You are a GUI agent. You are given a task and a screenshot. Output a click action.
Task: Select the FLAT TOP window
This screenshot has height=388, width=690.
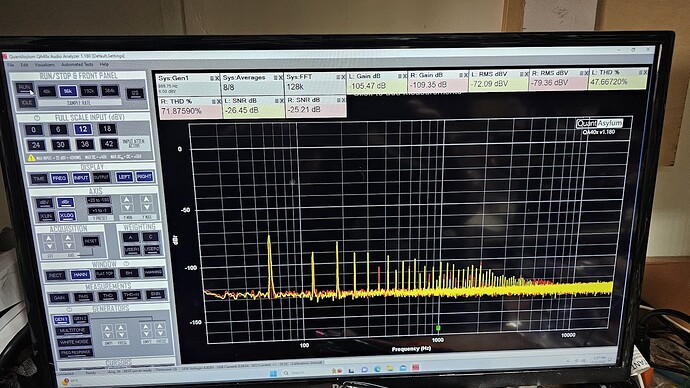click(105, 274)
